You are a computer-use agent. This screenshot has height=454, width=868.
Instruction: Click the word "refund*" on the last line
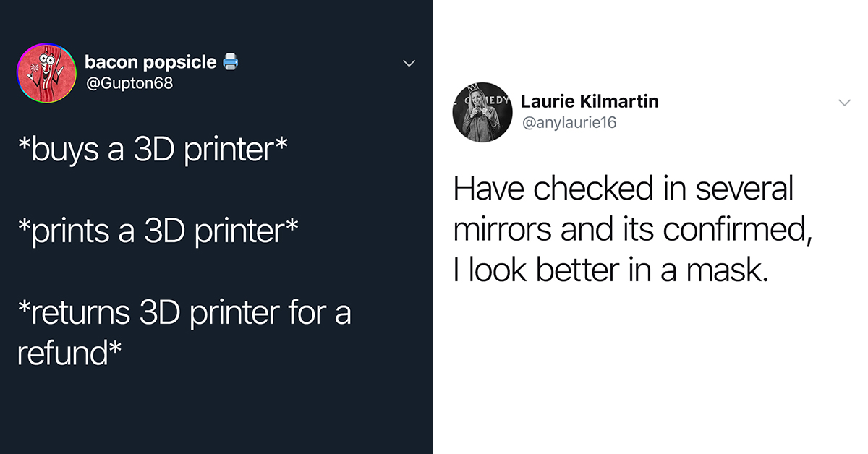click(x=69, y=354)
